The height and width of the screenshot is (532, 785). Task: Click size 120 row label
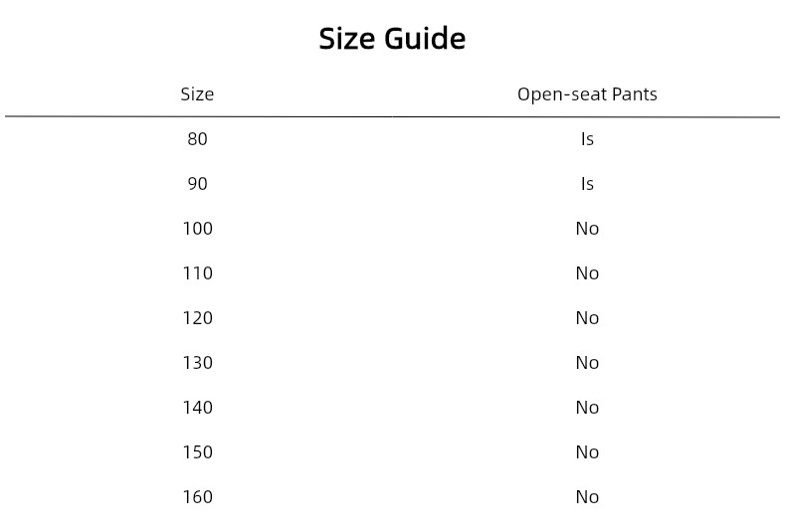[197, 318]
